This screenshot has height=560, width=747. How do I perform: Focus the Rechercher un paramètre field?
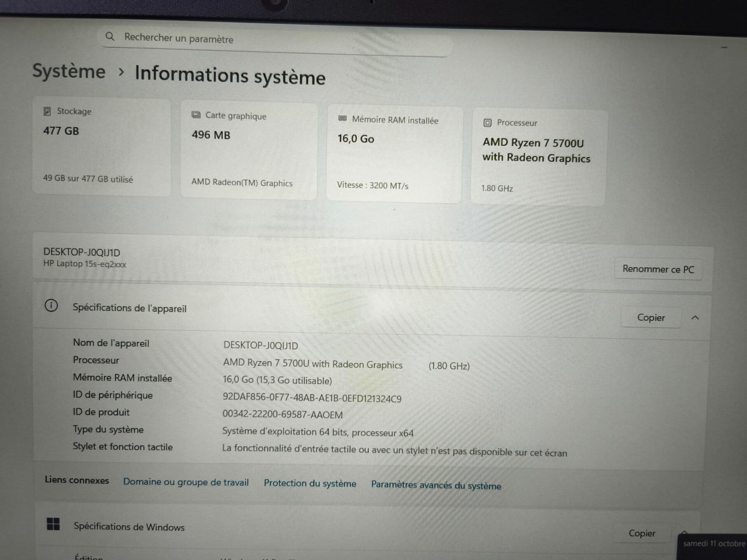point(272,39)
